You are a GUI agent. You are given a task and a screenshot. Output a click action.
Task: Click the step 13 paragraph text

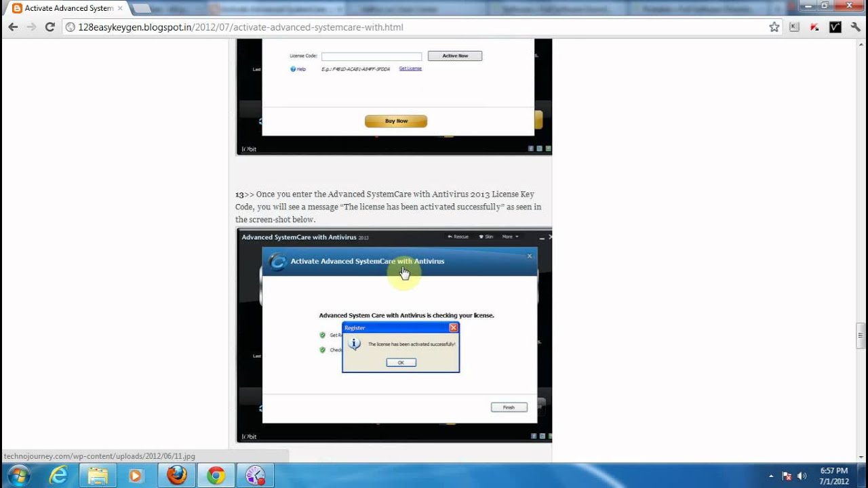coord(389,207)
